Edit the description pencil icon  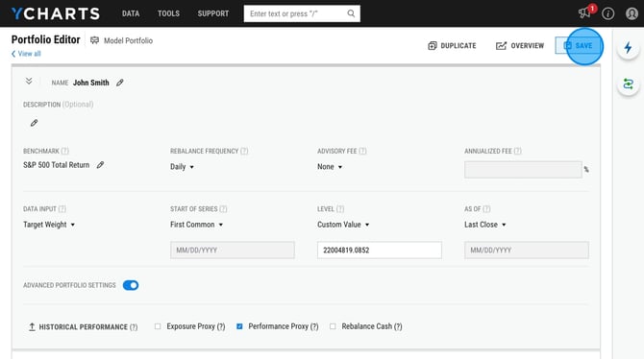point(34,123)
